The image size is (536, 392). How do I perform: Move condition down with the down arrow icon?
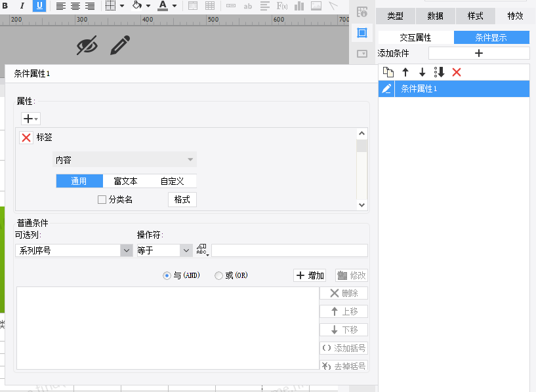coord(422,72)
